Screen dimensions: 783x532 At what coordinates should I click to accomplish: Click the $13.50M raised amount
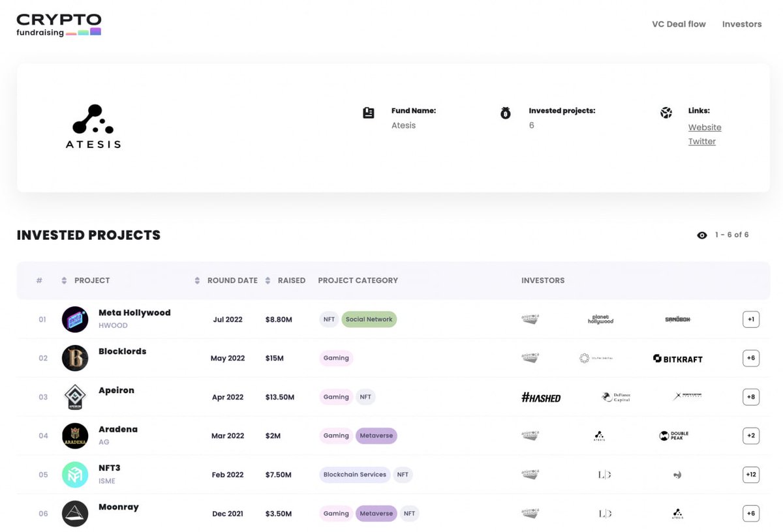[280, 397]
